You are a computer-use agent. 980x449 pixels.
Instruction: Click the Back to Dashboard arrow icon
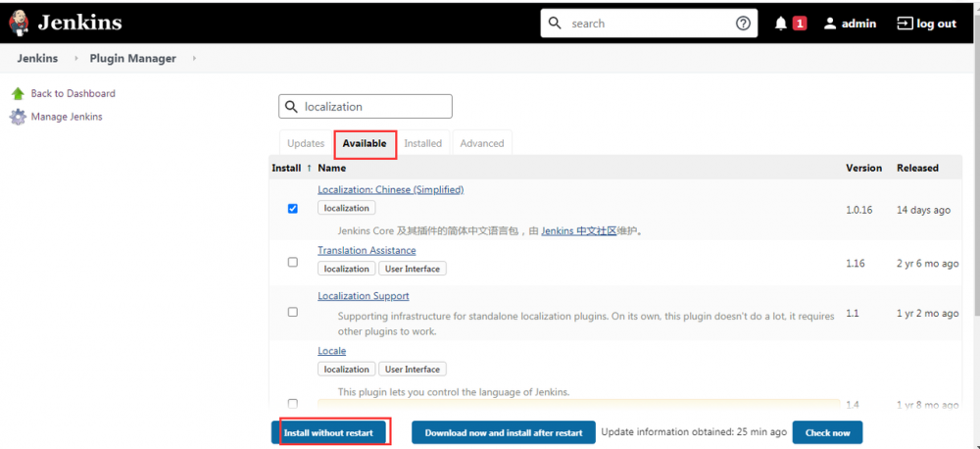18,94
